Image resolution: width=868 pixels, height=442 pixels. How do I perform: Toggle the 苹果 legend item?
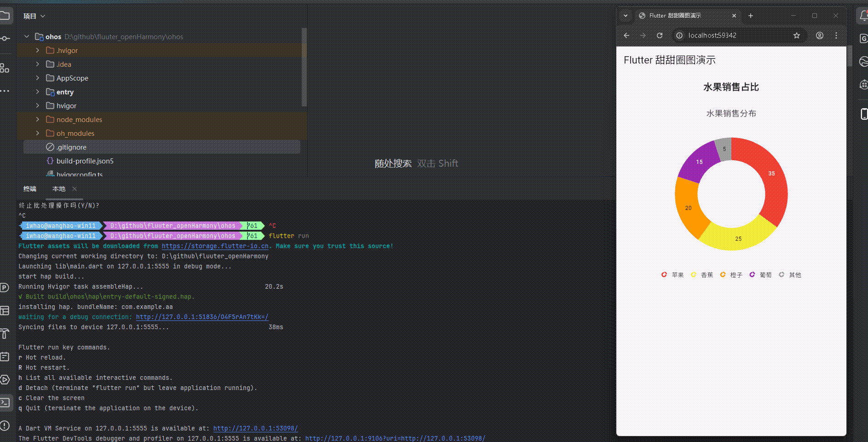pos(673,275)
